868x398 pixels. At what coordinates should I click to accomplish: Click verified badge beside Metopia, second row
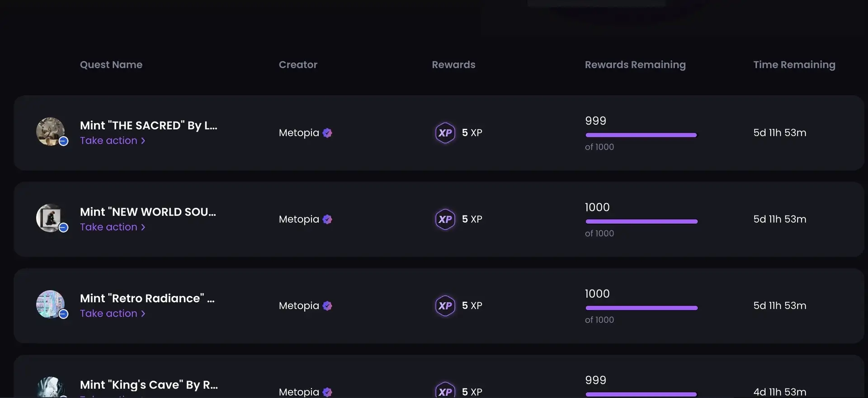[x=327, y=219]
